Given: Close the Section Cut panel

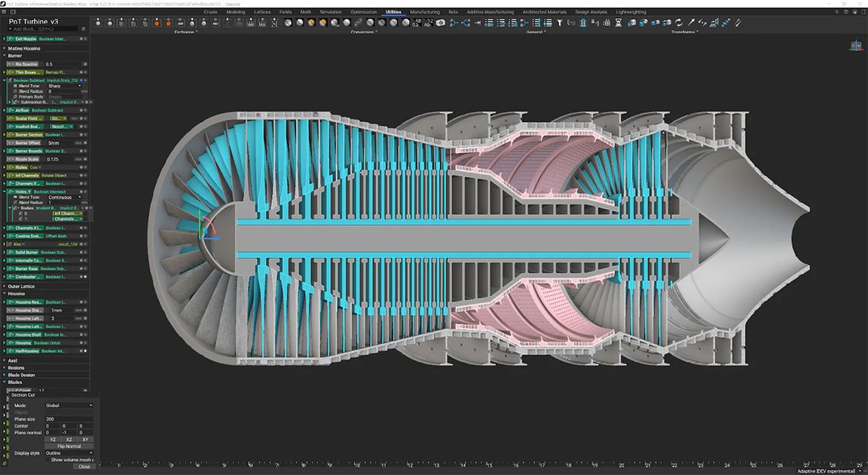Looking at the screenshot, I should pos(84,467).
